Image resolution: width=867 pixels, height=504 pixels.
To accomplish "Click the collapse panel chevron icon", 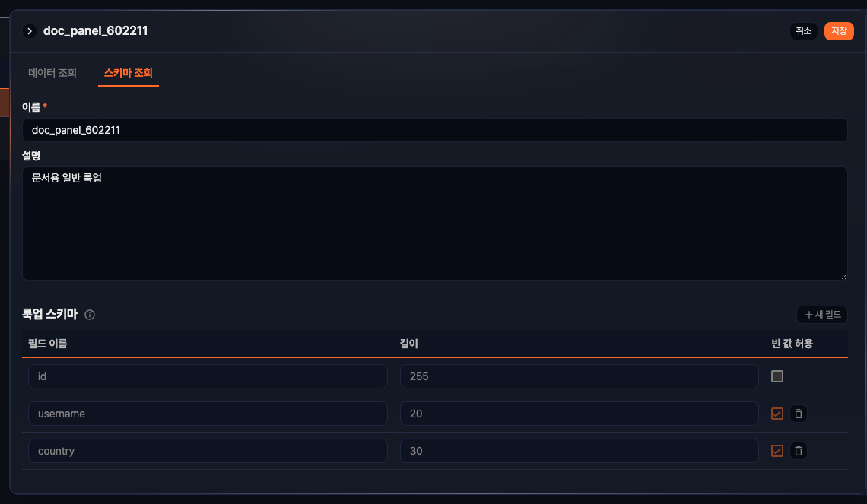I will pos(30,31).
